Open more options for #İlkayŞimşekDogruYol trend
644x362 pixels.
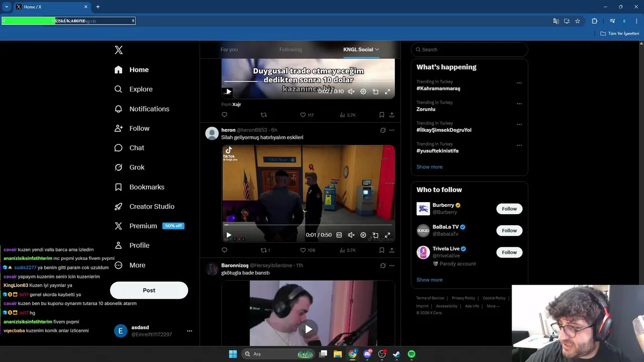(x=519, y=124)
